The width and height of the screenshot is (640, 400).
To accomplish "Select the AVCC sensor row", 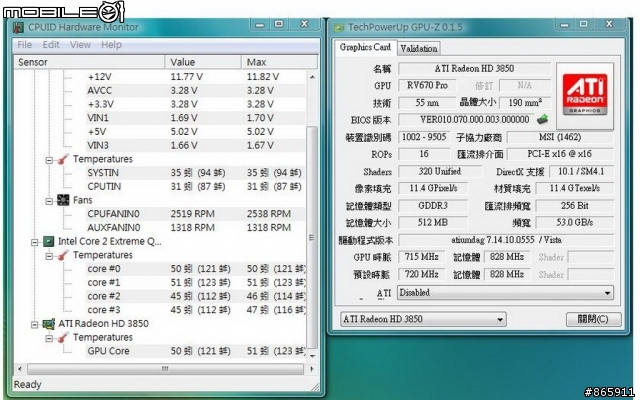I will click(x=195, y=90).
